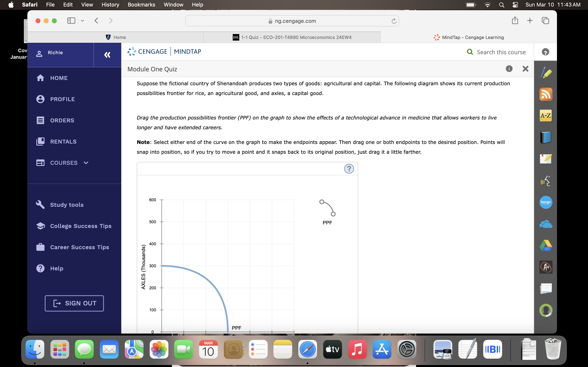
Task: Open the tab group dropdown arrow
Action: point(82,21)
